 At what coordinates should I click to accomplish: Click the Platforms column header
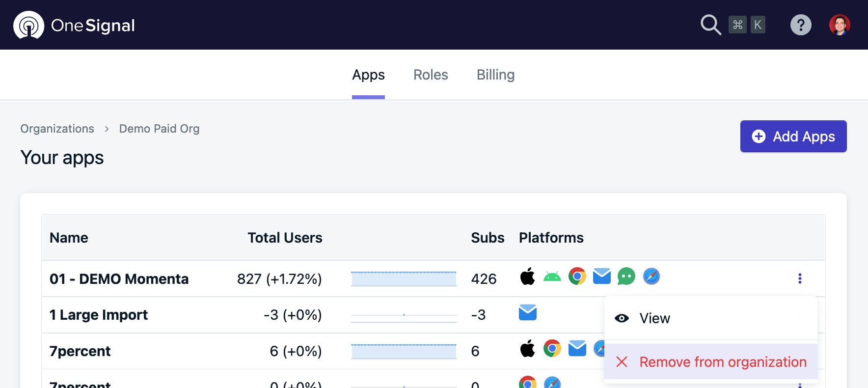551,238
